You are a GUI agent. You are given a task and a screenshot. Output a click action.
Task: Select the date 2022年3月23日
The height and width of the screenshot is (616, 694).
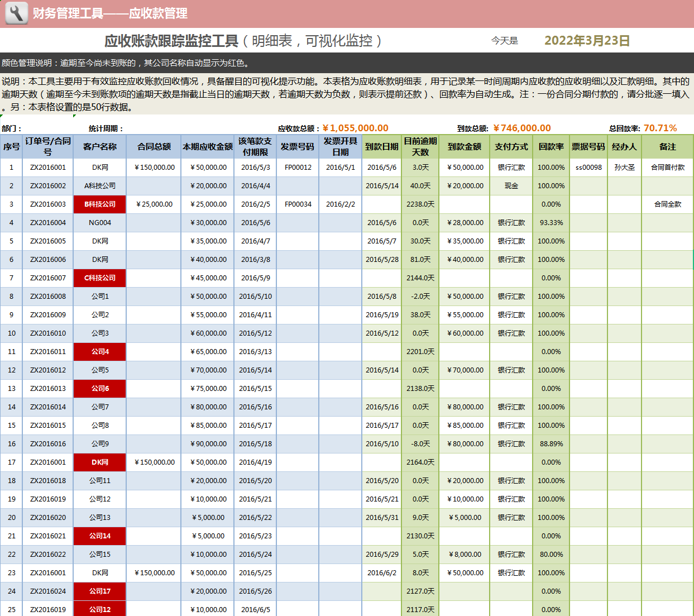587,40
